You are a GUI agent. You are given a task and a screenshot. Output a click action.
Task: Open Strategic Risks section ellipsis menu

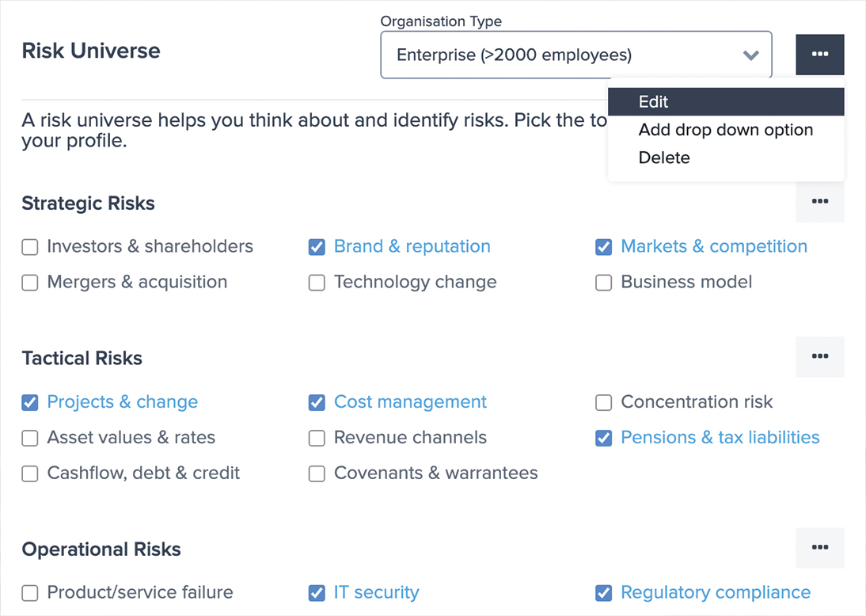819,201
